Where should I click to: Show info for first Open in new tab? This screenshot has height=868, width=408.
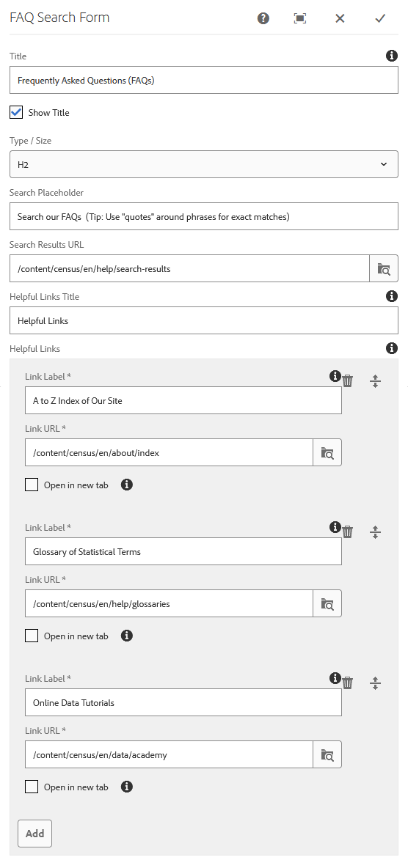click(127, 485)
